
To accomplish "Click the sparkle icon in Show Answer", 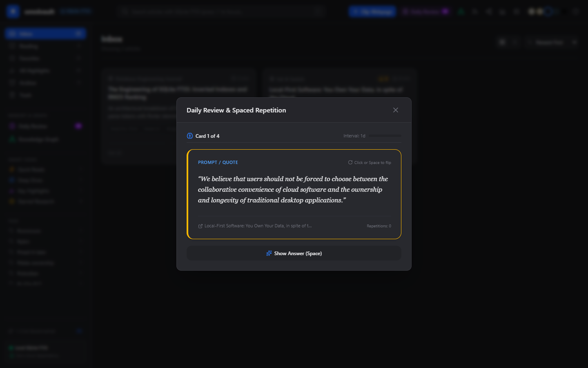I will (x=269, y=254).
